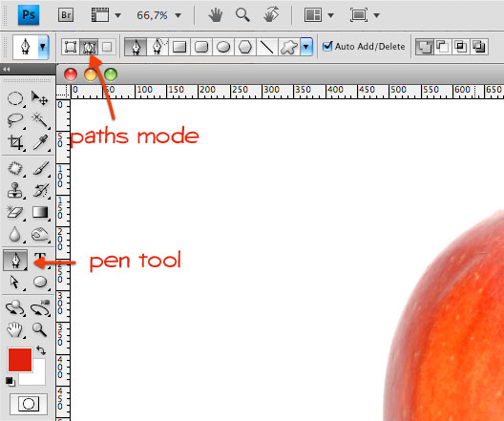Screen dimensions: 504x421
Task: Enable Shape Layers mode in options bar
Action: point(70,47)
